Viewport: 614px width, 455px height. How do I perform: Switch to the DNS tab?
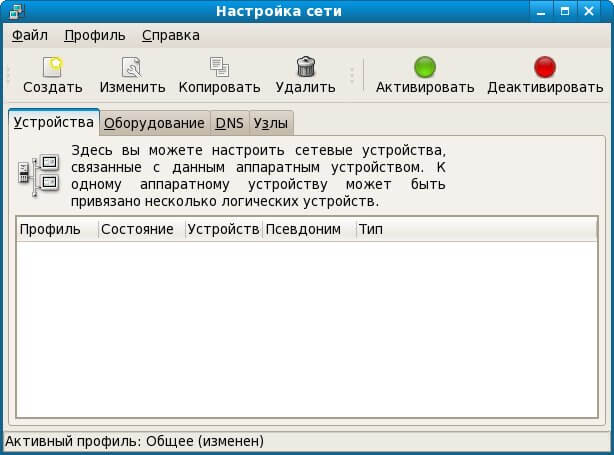click(x=229, y=123)
